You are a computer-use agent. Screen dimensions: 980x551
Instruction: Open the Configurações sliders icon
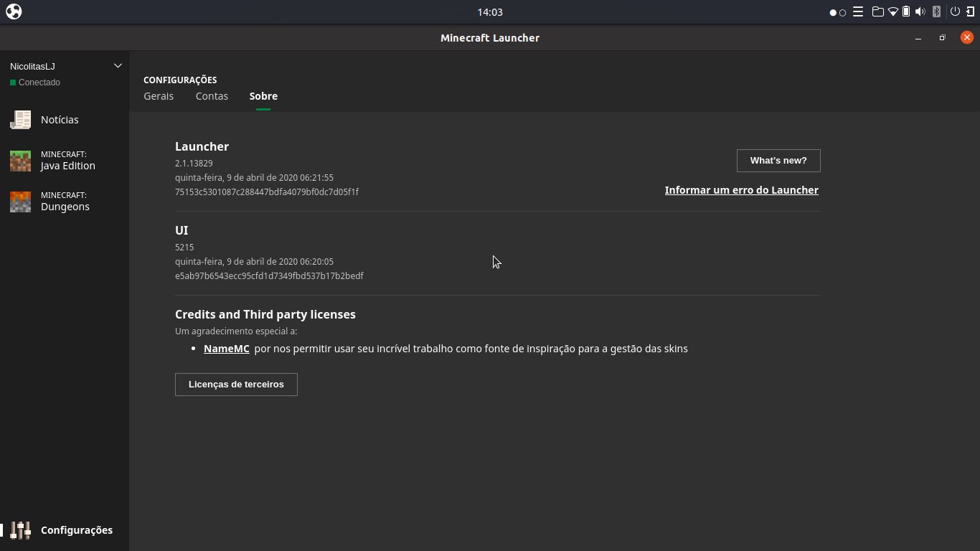(x=21, y=530)
